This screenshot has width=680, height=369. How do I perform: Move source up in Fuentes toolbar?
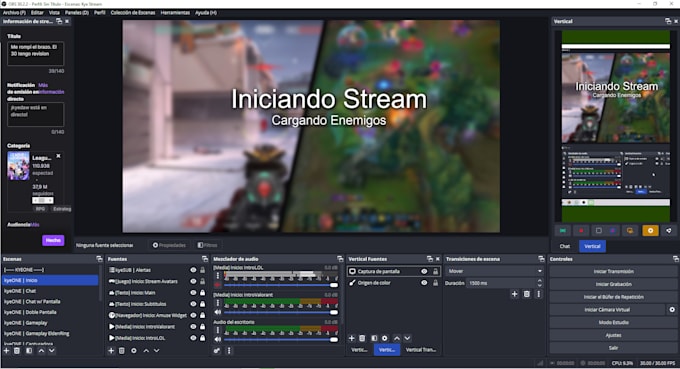pyautogui.click(x=146, y=351)
